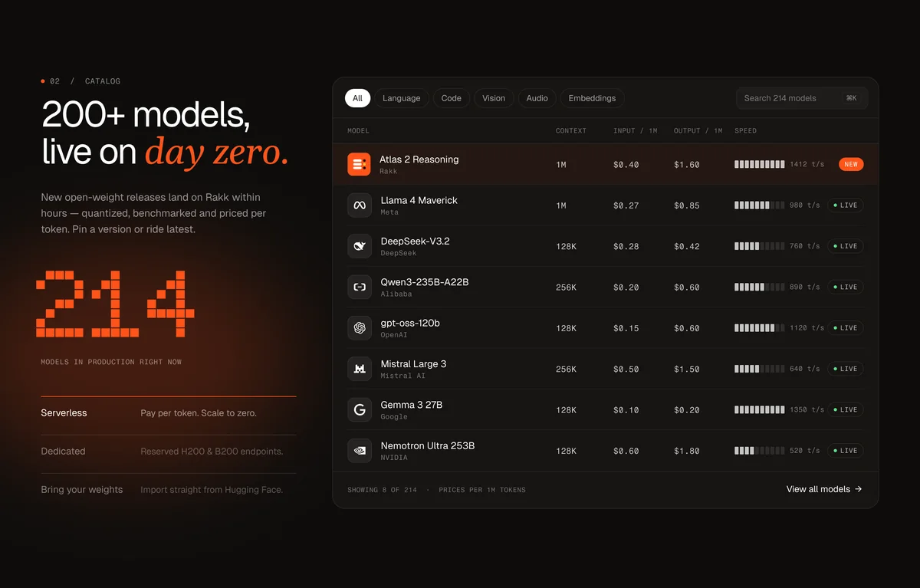Image resolution: width=920 pixels, height=588 pixels.
Task: Click the Meta logo beside Llama 4 Maverick
Action: (360, 205)
